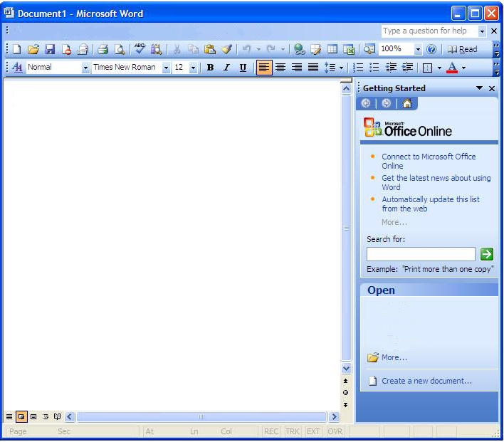The image size is (504, 442).
Task: Increase the paragraph indent
Action: (408, 68)
